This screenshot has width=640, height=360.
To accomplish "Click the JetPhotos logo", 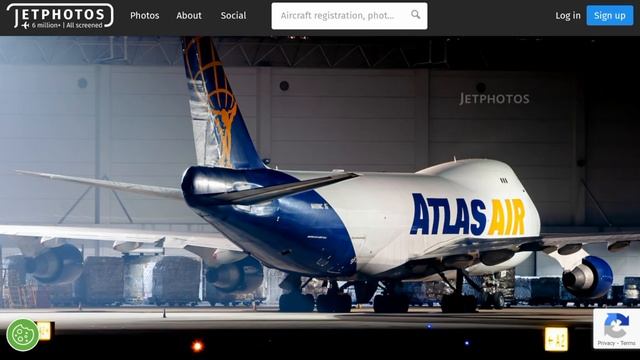I will 60,16.
